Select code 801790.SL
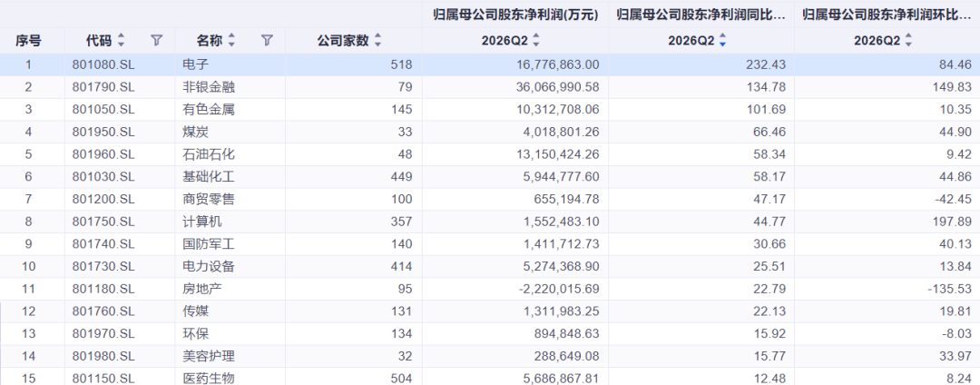 [x=103, y=87]
